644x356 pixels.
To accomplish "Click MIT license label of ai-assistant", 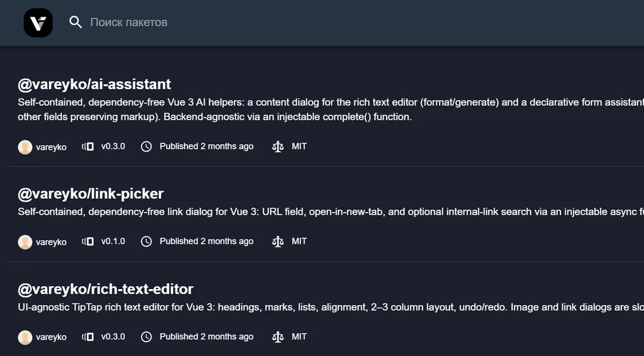I will coord(299,146).
